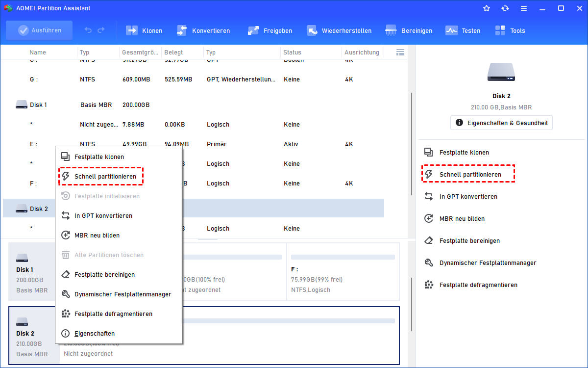Click rebuild MBR icon in context menu
Viewport: 588px width, 368px height.
[65, 235]
